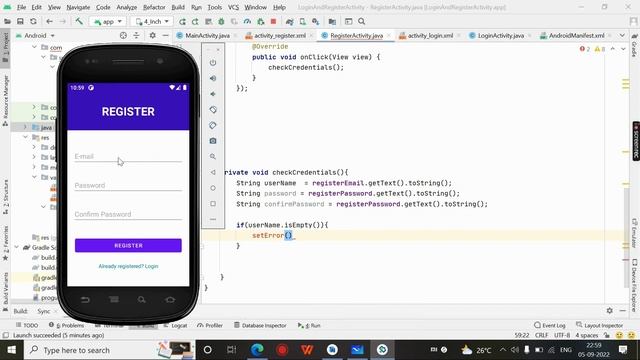Screen dimensions: 640x360
Task: Open the File menu
Action: (21, 7)
